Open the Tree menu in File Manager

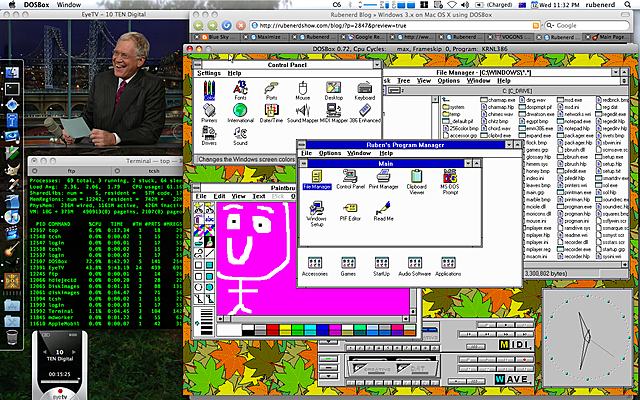coord(404,81)
